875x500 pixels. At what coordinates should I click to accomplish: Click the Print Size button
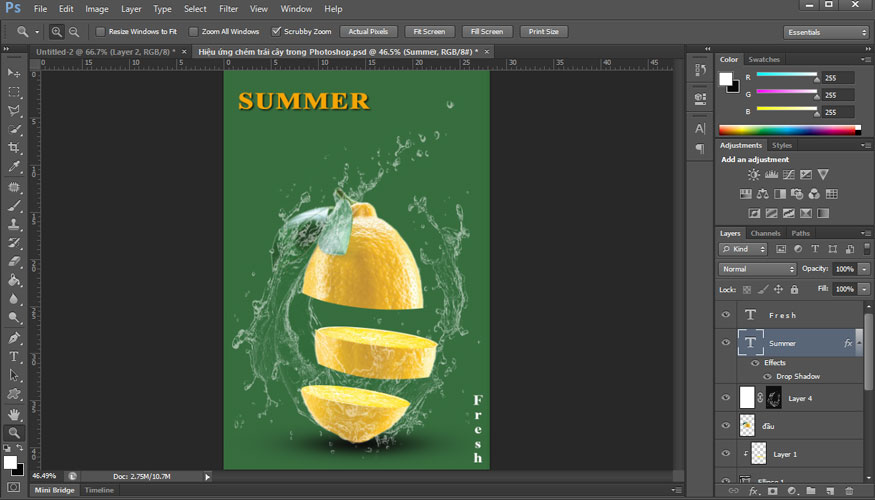(544, 32)
